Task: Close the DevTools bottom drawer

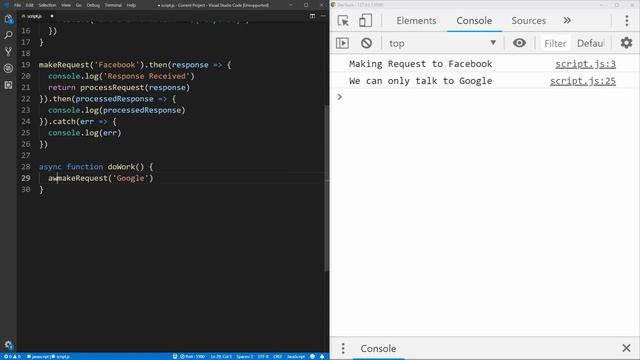Action: coord(626,348)
